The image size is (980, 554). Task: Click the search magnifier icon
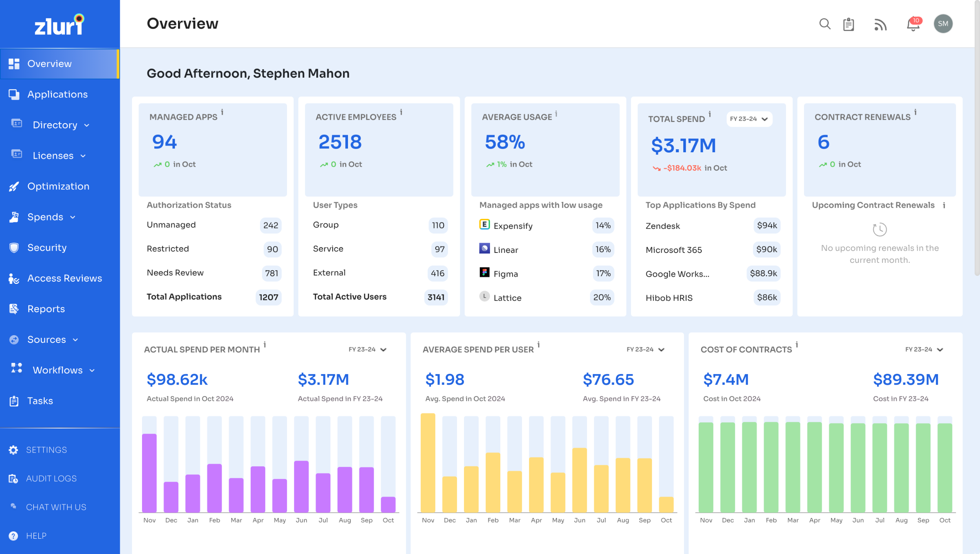click(x=825, y=24)
